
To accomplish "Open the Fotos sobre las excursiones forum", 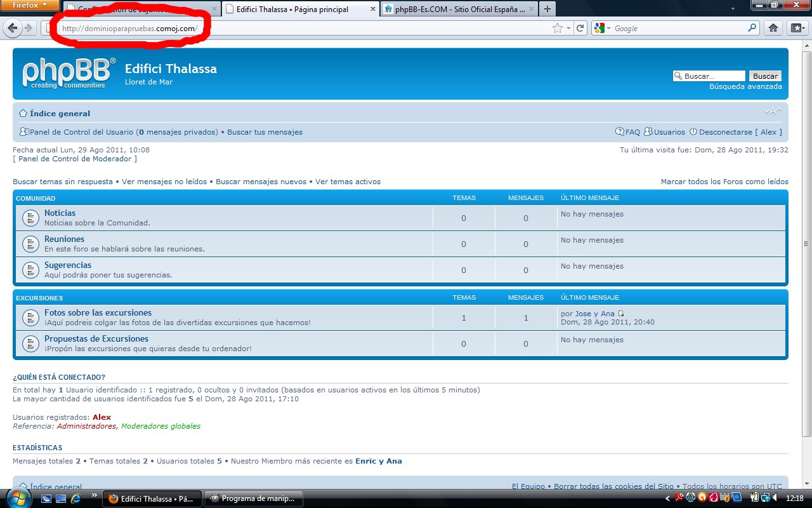I will point(98,312).
